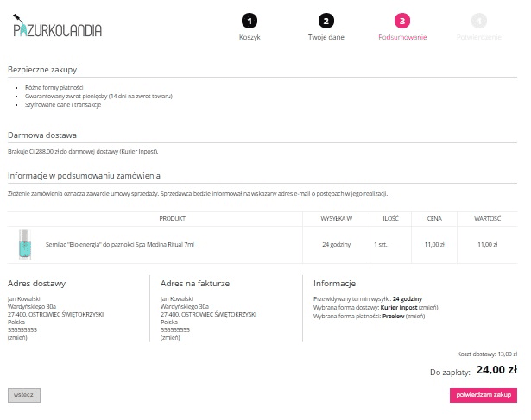Screen dimensions: 531x420
Task: Open the Twoje dane step label
Action: coord(326,37)
